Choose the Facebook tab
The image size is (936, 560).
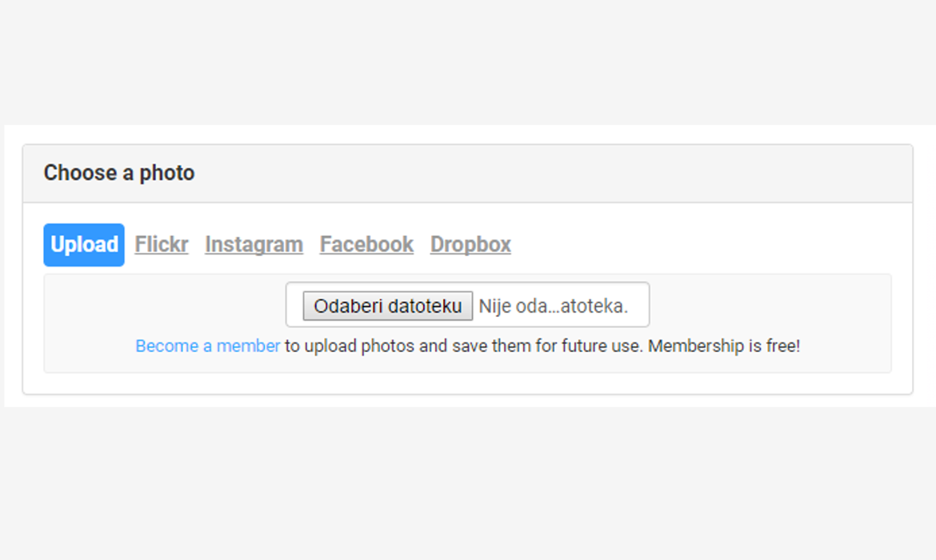(x=366, y=245)
